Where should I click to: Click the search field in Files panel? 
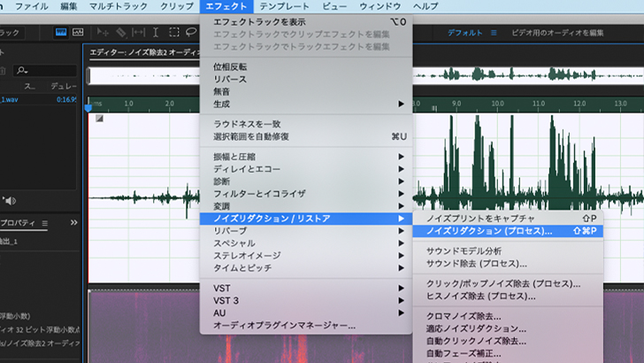(45, 71)
